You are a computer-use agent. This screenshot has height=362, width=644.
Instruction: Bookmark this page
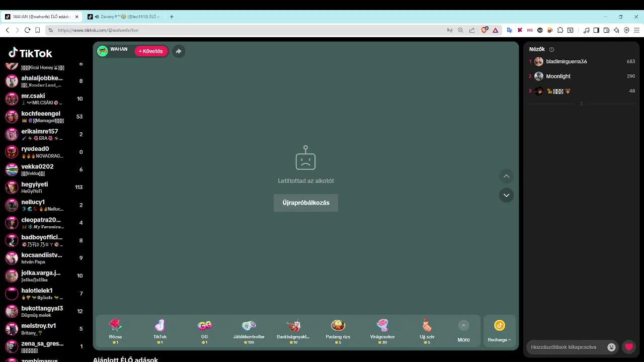click(38, 30)
